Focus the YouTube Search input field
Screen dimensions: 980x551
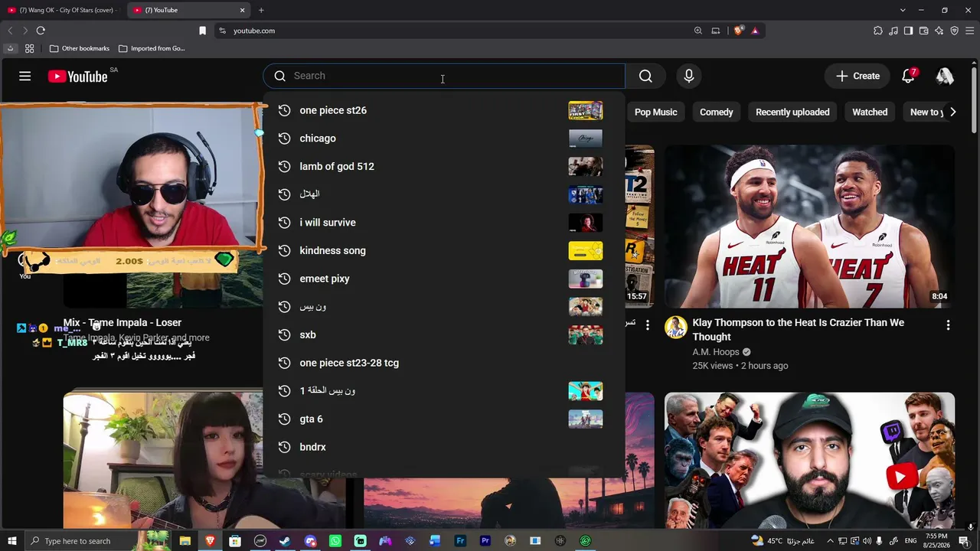[456, 76]
